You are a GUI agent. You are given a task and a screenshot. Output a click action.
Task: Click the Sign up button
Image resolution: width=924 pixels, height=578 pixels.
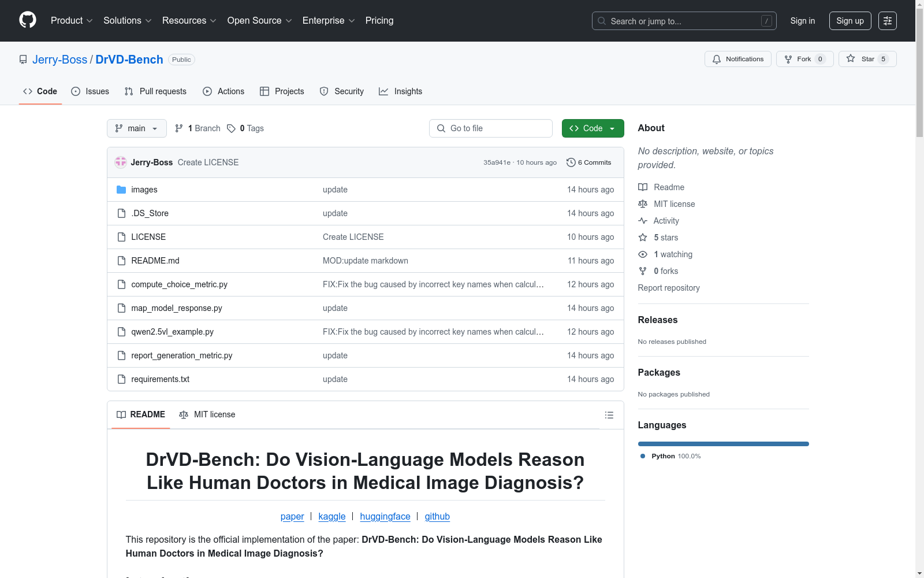coord(850,21)
